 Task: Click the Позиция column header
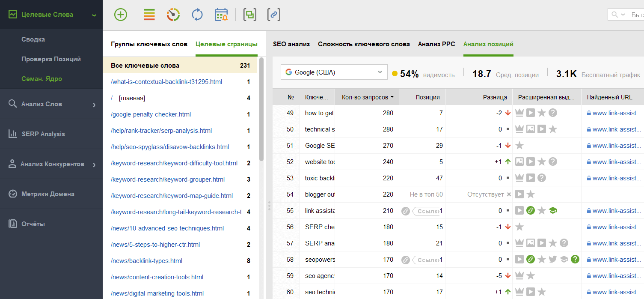(x=422, y=97)
